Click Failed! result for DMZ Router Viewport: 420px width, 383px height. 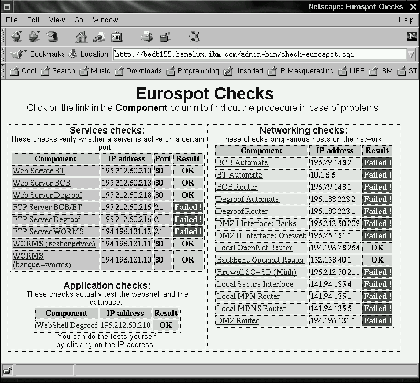pyautogui.click(x=377, y=321)
